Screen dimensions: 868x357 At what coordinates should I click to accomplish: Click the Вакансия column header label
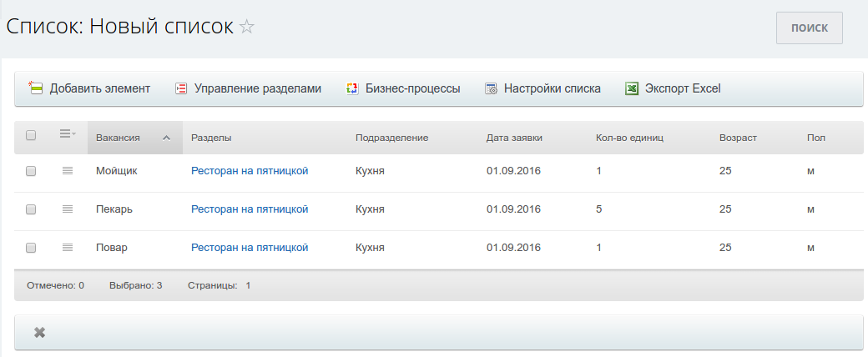coord(118,138)
